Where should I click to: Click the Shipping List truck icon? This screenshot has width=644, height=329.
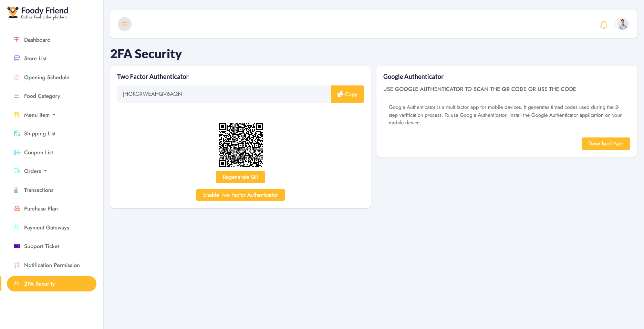(x=17, y=133)
